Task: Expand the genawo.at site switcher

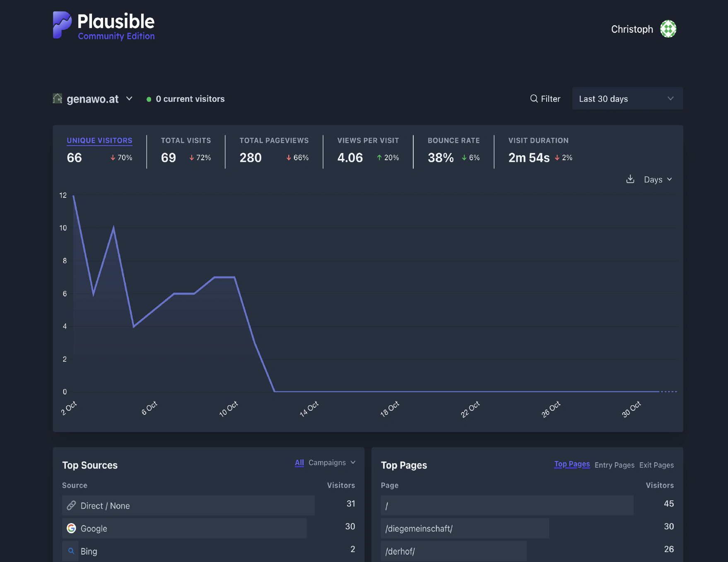Action: click(x=129, y=99)
